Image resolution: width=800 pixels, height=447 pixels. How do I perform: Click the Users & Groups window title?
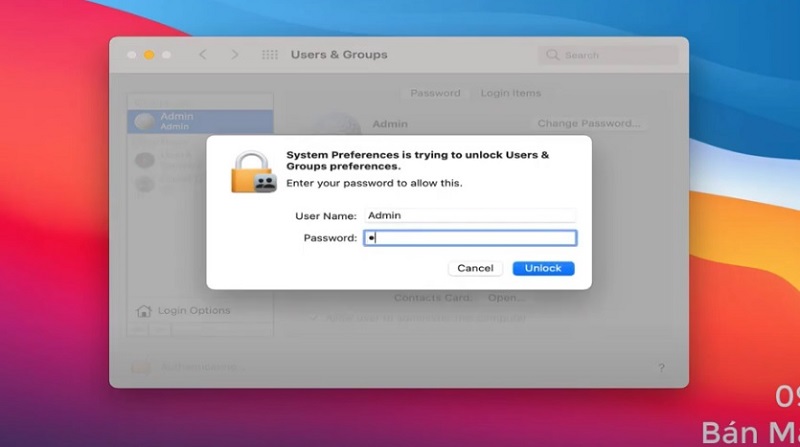[x=339, y=55]
